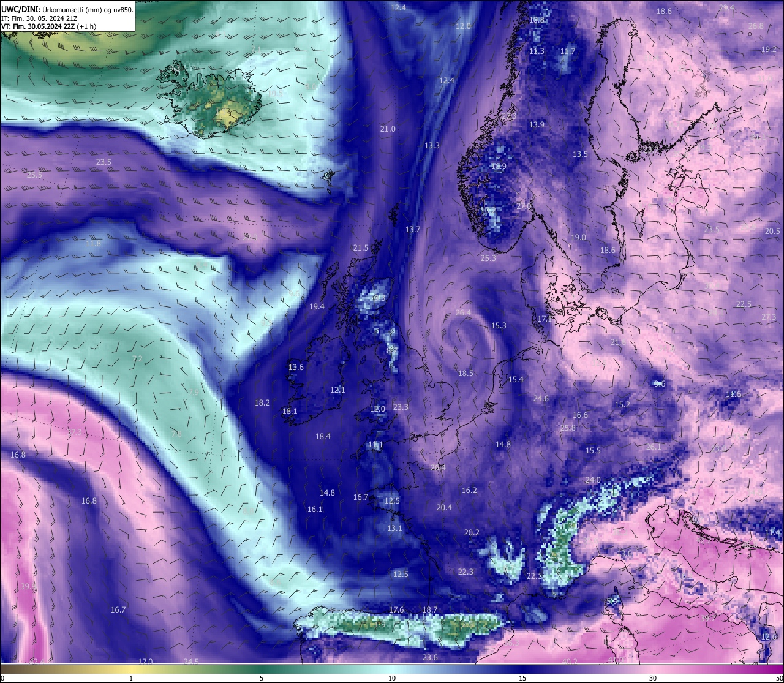Click the 19.2 value at the upper right
This screenshot has width=784, height=683.
coord(769,49)
